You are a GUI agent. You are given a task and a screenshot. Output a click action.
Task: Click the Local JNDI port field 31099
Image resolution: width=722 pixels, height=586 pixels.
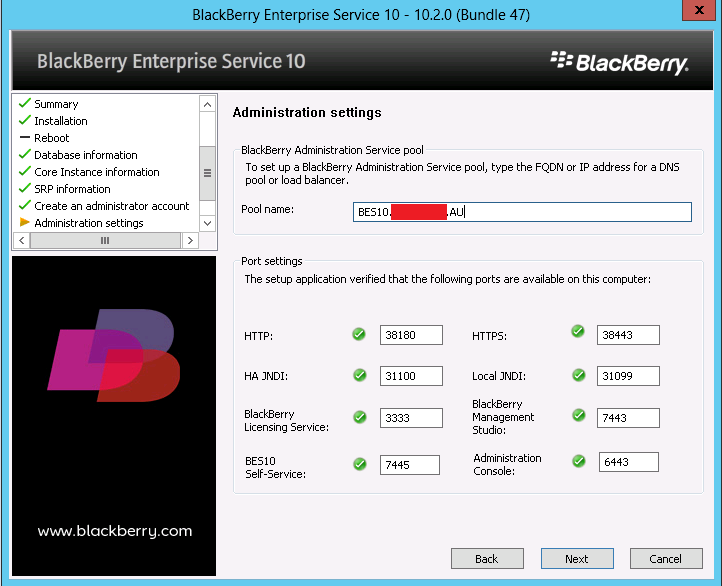[x=628, y=376]
